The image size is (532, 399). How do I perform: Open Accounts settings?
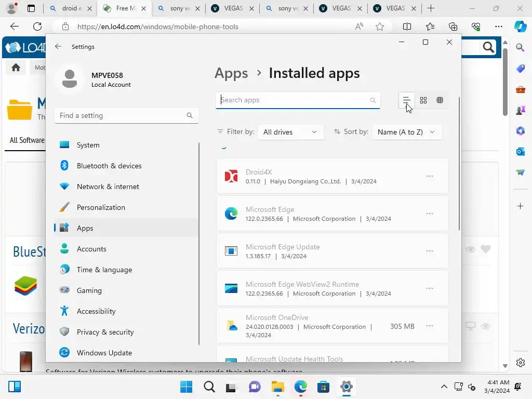point(126,249)
